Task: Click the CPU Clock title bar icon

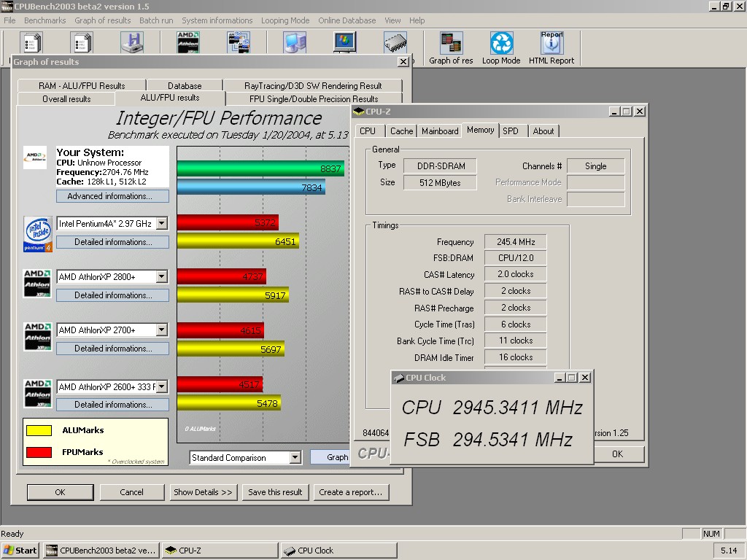Action: pos(398,378)
